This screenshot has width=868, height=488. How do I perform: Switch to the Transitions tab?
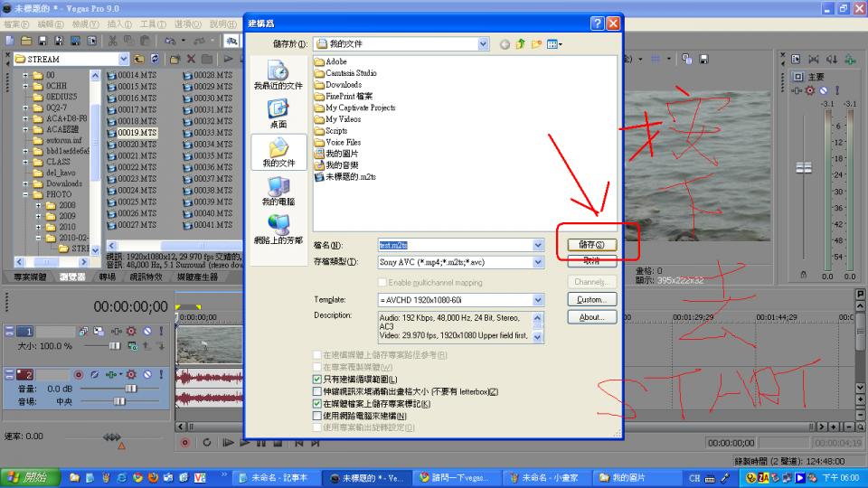pyautogui.click(x=108, y=277)
